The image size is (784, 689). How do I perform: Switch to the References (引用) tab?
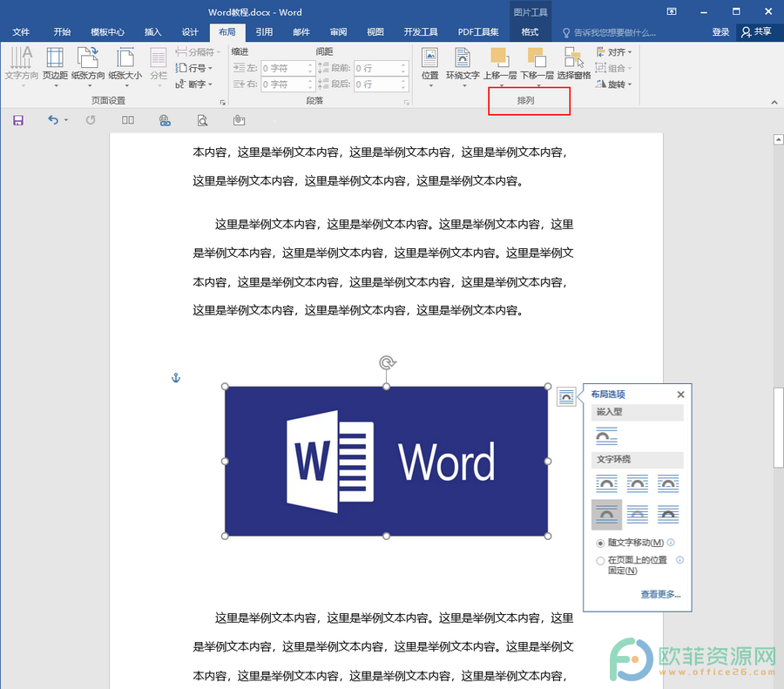[x=264, y=32]
